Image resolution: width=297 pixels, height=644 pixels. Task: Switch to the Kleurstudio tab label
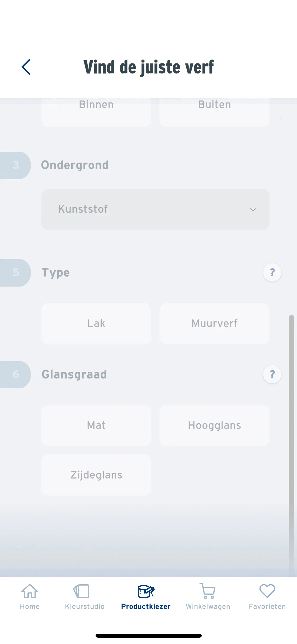click(x=85, y=606)
